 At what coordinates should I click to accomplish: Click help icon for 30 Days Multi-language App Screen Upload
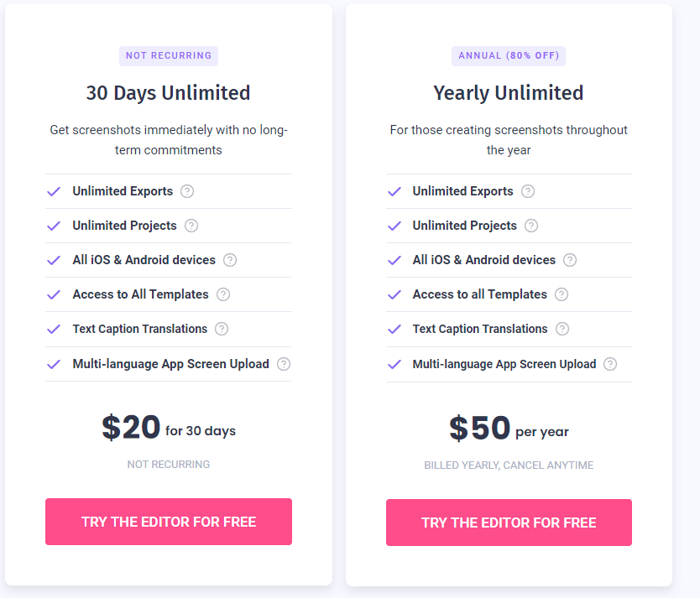[284, 364]
